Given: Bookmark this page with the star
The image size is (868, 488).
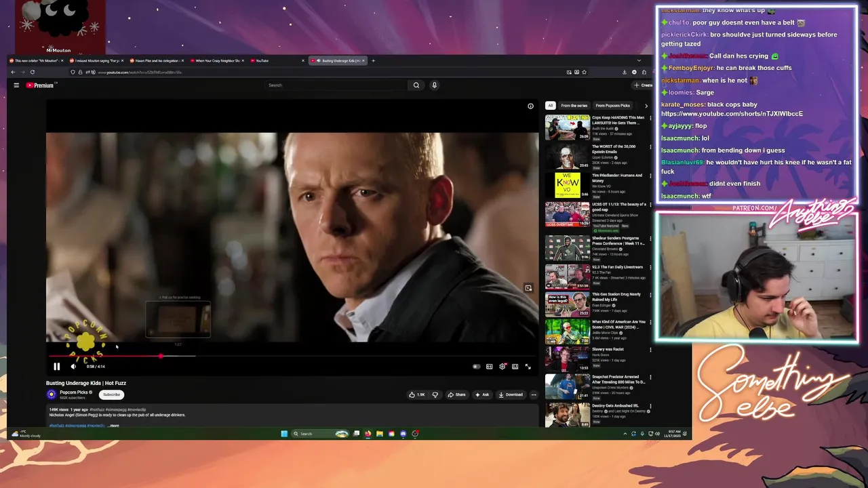Looking at the screenshot, I should point(584,72).
